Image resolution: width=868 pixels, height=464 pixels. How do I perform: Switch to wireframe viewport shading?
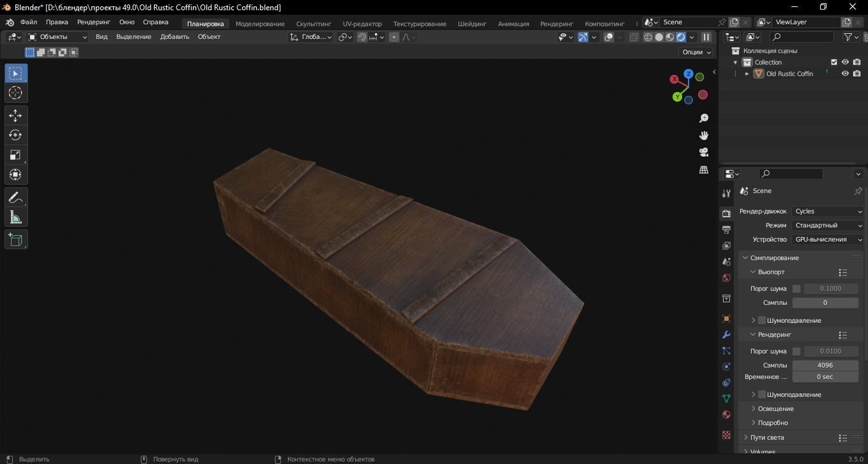[648, 37]
